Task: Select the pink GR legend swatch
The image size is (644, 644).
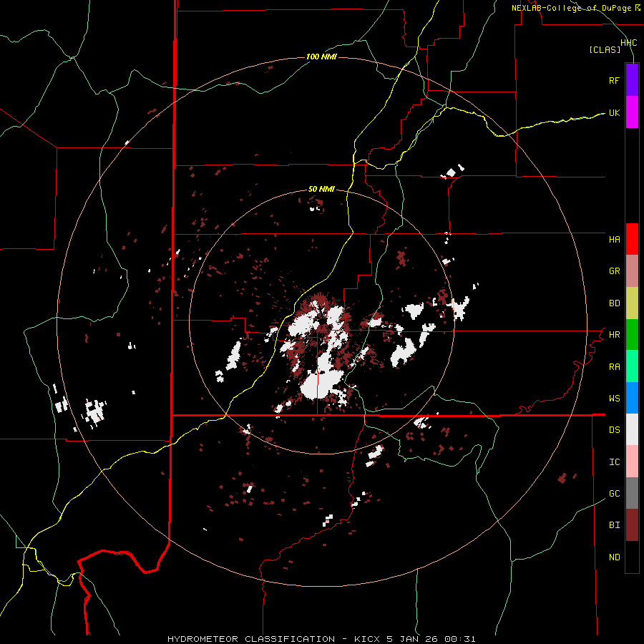Action: point(632,271)
